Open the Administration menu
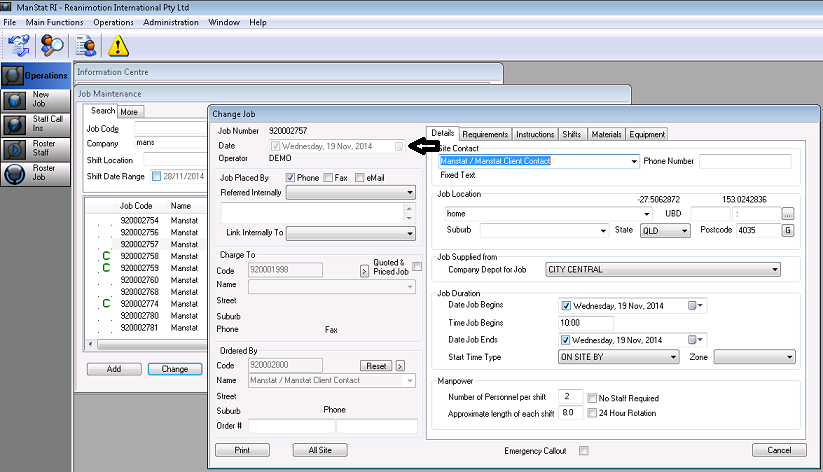Image resolution: width=823 pixels, height=472 pixels. click(x=171, y=22)
